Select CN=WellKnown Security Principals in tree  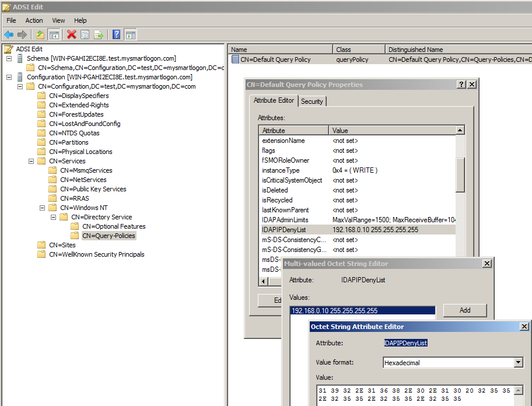pos(97,254)
